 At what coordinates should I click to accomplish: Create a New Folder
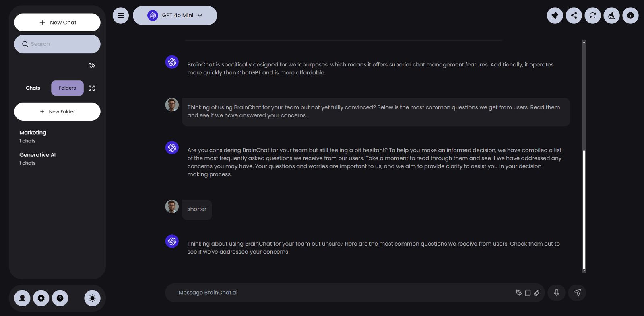[x=57, y=111]
